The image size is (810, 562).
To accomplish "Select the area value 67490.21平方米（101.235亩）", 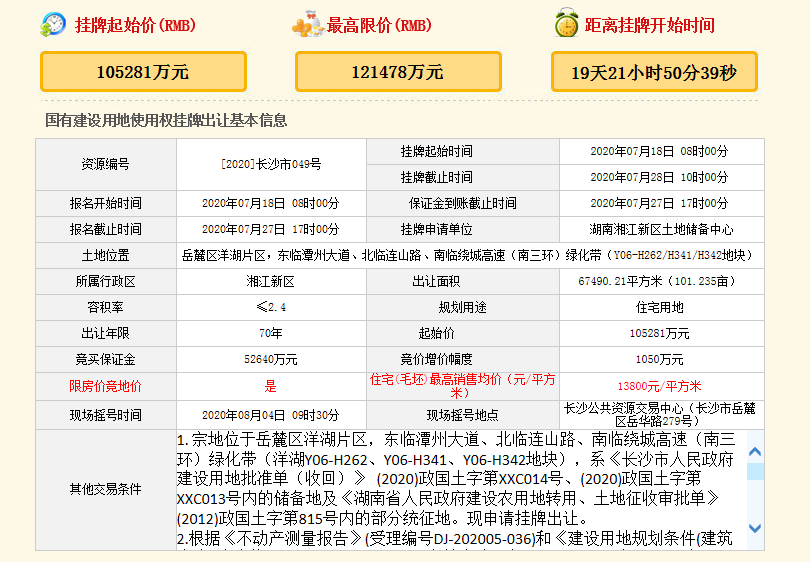I will pyautogui.click(x=657, y=282).
